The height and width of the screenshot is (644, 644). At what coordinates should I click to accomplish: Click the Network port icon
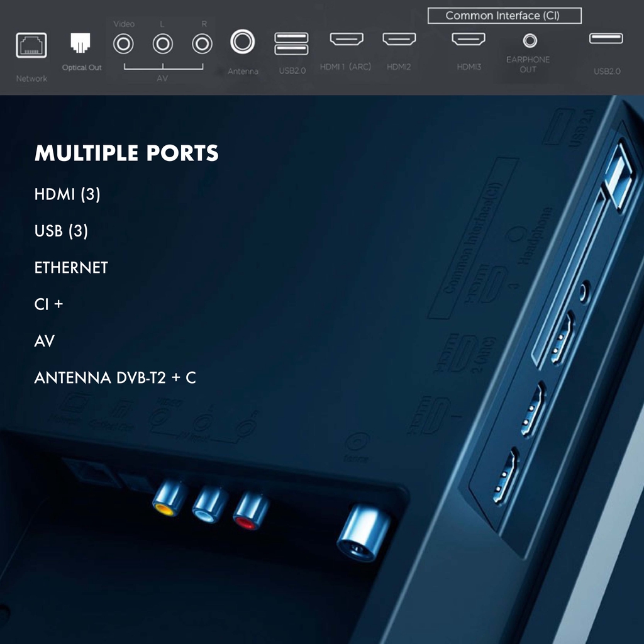click(x=31, y=45)
